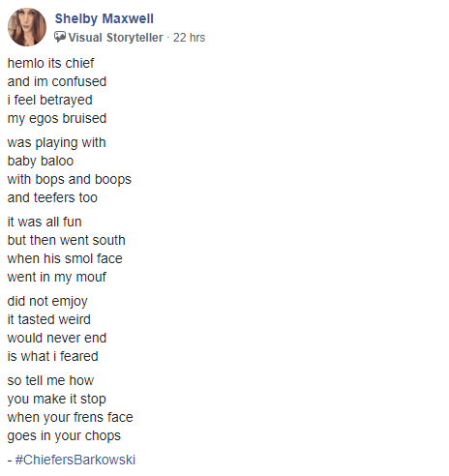Click the line 'went in my mouf'
The width and height of the screenshot is (449, 476).
[57, 277]
